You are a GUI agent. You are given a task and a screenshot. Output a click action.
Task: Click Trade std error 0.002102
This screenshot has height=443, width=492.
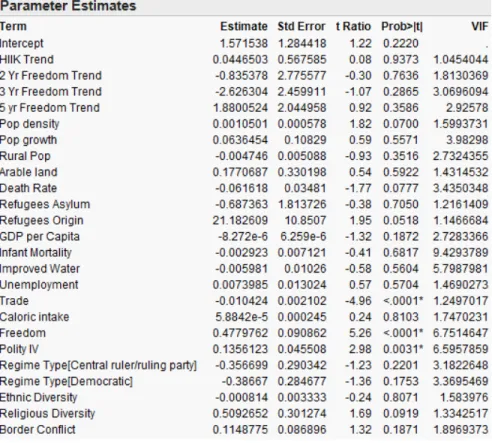click(x=302, y=301)
